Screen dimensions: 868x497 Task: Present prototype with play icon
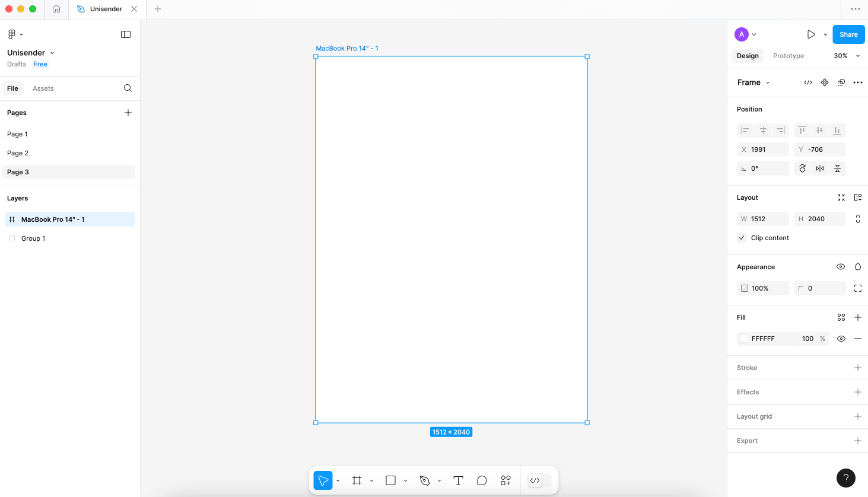point(811,34)
